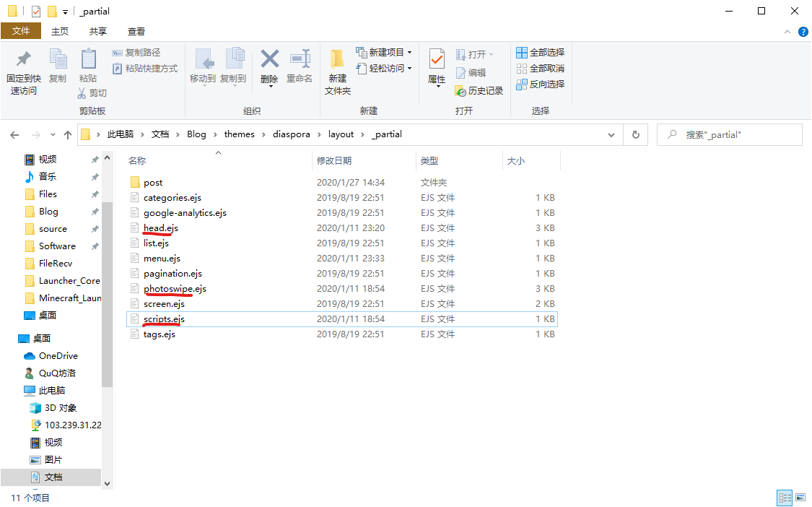
Task: Click Select All in ribbon
Action: coord(541,53)
